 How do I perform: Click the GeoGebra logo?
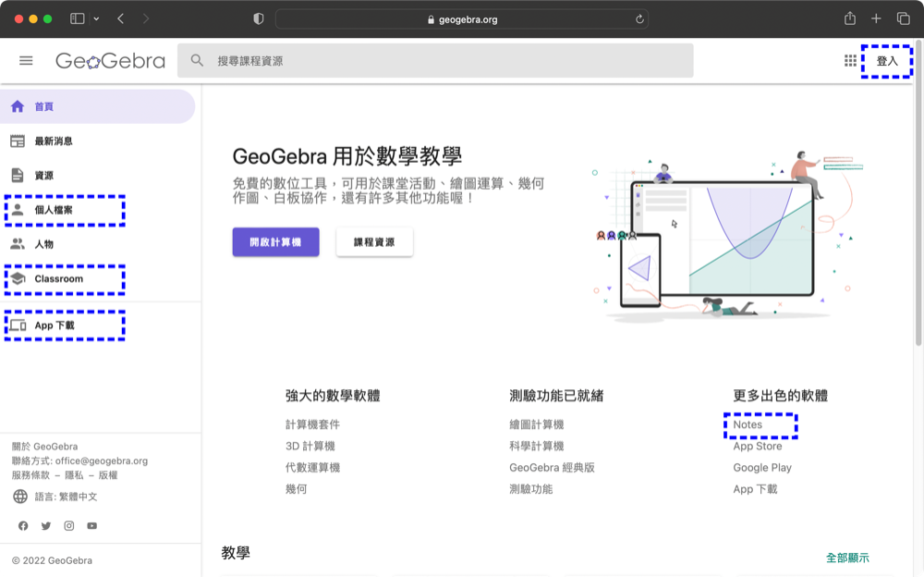pos(110,61)
